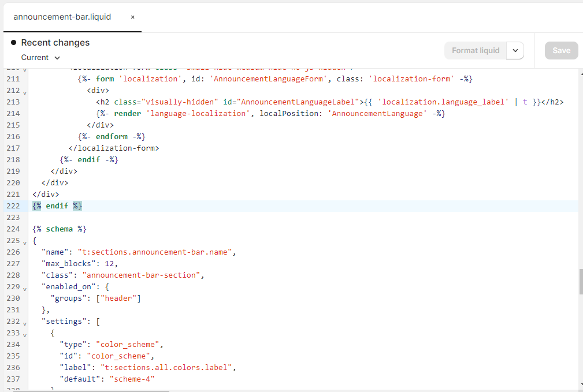Collapse the schema block at line 225
This screenshot has width=583, height=392.
click(25, 241)
